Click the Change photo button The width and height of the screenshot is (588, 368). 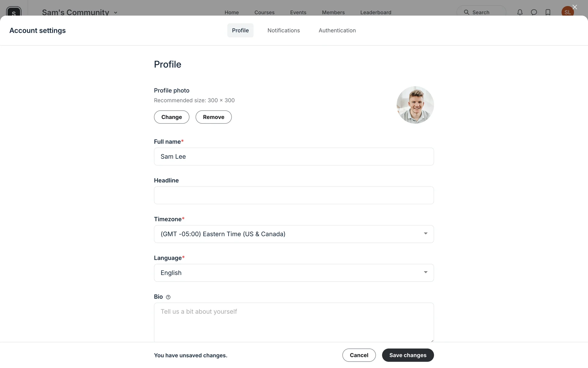pyautogui.click(x=171, y=117)
